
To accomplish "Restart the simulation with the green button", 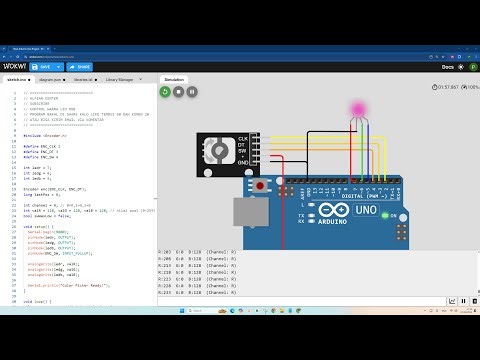I will click(x=165, y=92).
